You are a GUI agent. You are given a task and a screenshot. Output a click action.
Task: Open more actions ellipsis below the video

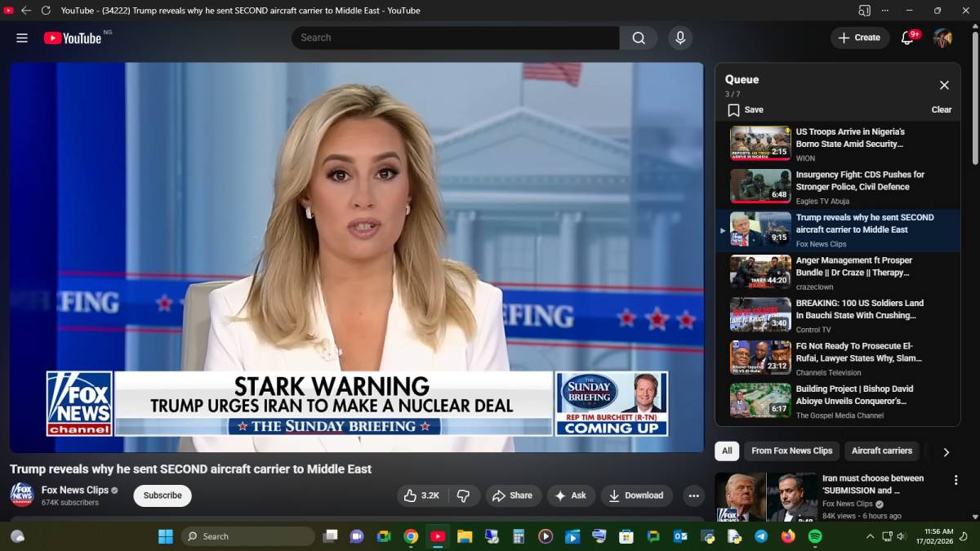click(693, 495)
